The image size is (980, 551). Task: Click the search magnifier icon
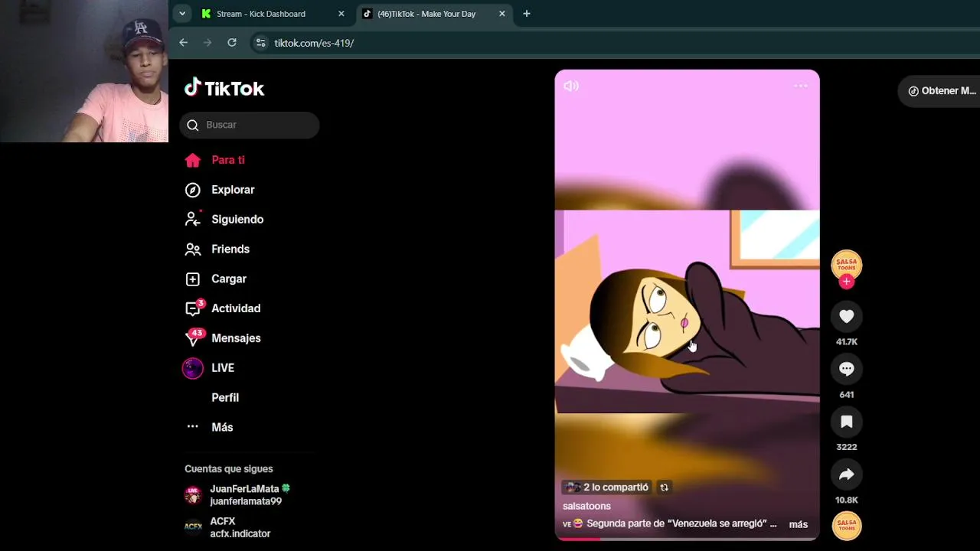point(192,125)
